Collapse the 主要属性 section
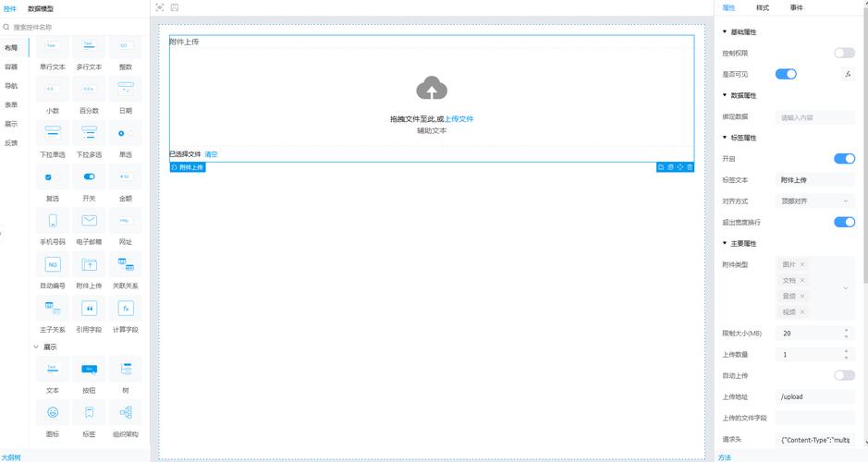The image size is (868, 462). coord(725,244)
